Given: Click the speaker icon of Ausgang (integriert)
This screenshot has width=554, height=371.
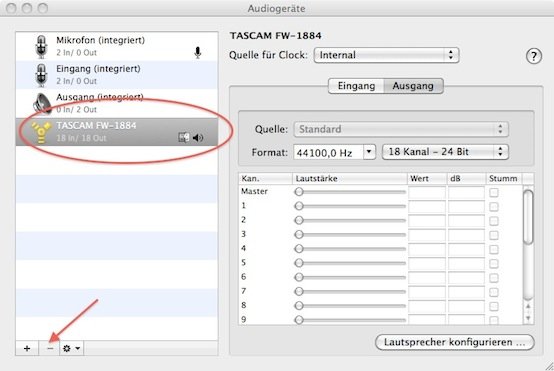Looking at the screenshot, I should (x=42, y=103).
